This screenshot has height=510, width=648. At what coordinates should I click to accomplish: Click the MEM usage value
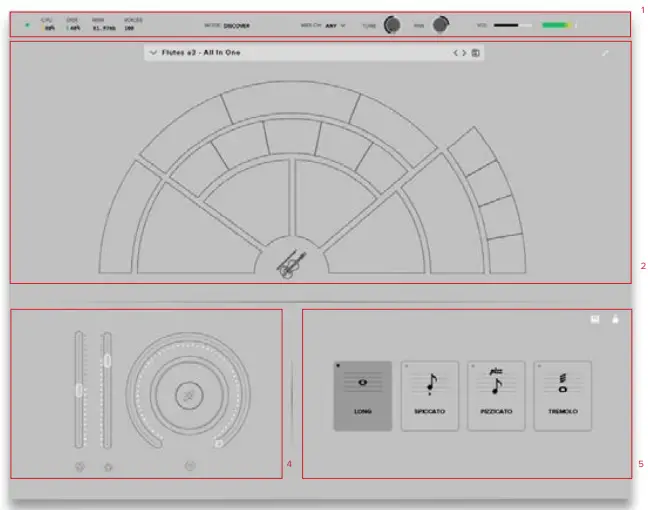[x=104, y=29]
